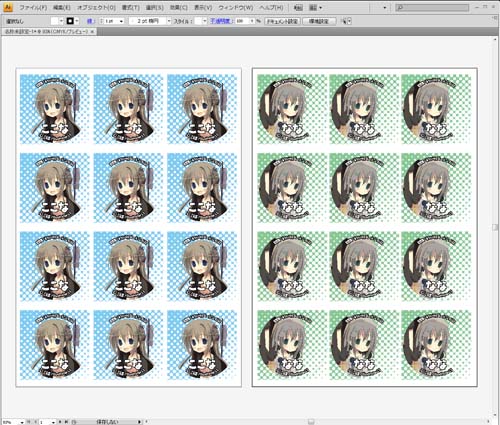Click the graphic style swatch

pyautogui.click(x=198, y=21)
